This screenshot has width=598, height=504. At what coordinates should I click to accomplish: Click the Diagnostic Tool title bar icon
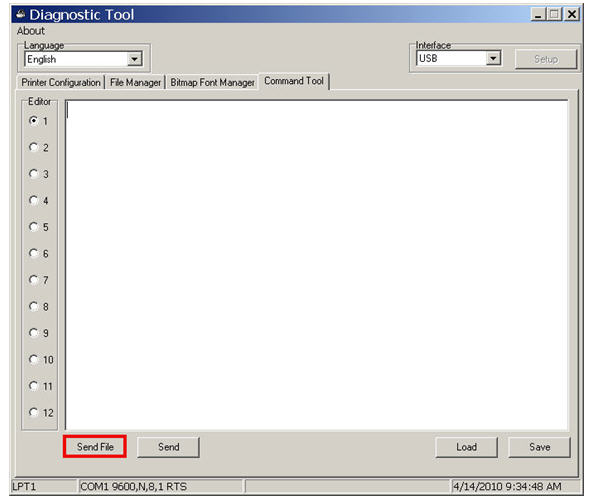tap(20, 15)
